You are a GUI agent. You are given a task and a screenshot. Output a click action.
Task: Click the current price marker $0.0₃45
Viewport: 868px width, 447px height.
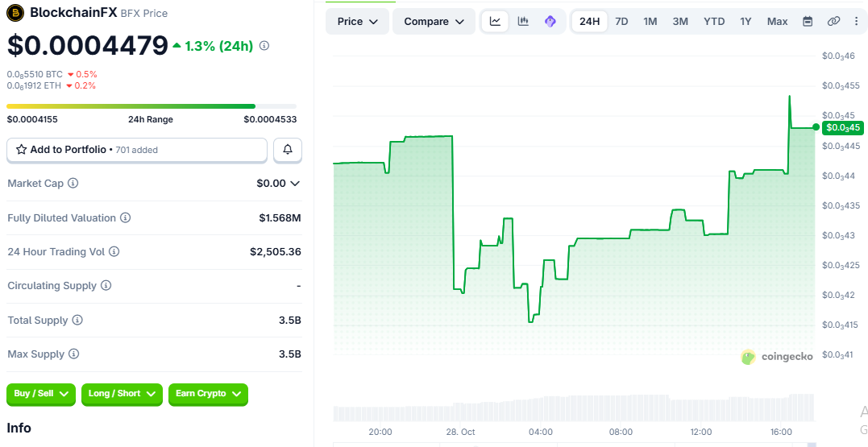pos(842,128)
